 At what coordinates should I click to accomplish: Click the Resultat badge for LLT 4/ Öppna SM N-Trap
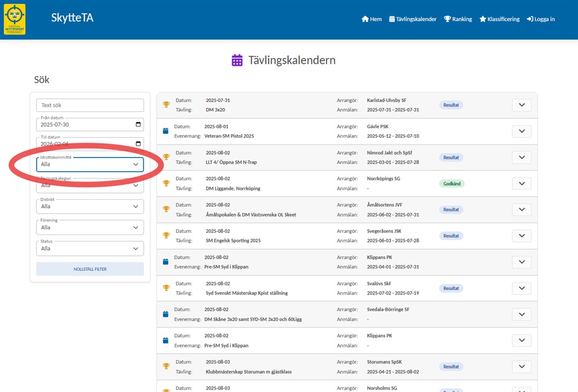tap(451, 157)
